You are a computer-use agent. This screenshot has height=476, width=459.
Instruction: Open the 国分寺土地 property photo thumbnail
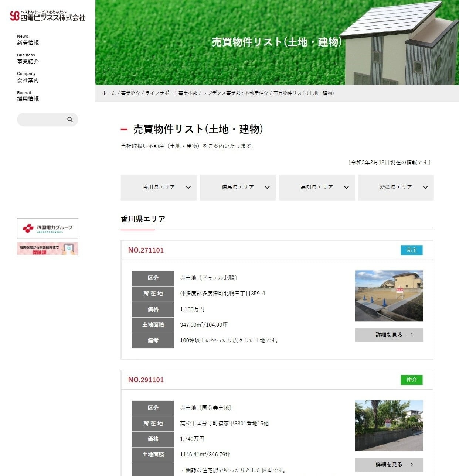(389, 426)
